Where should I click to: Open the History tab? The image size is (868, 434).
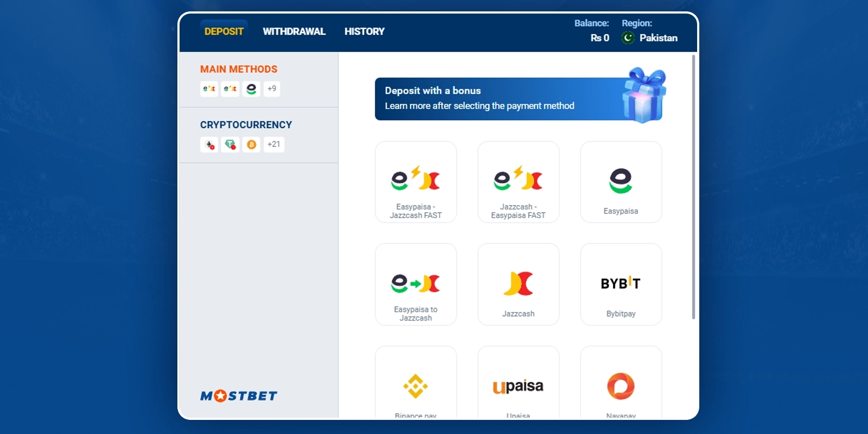pos(365,31)
